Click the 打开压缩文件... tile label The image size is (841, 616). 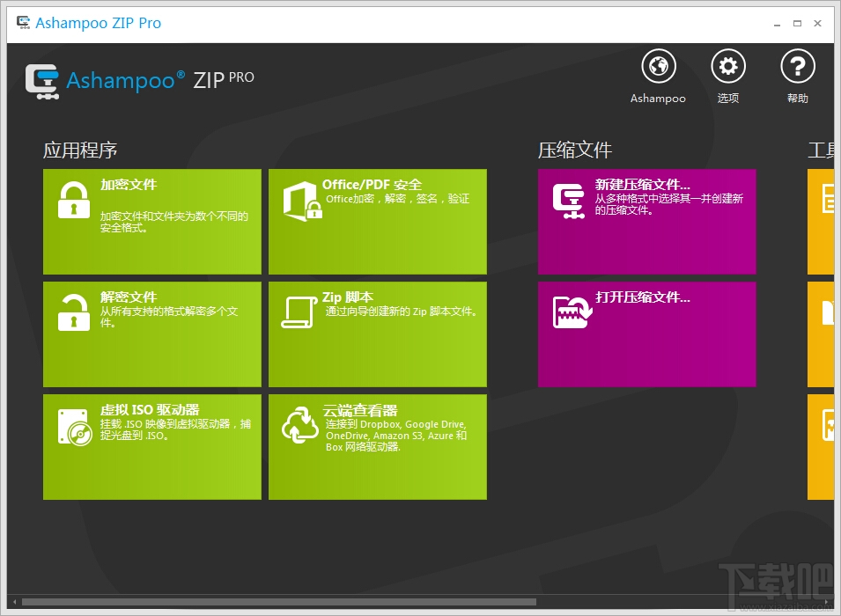point(643,297)
